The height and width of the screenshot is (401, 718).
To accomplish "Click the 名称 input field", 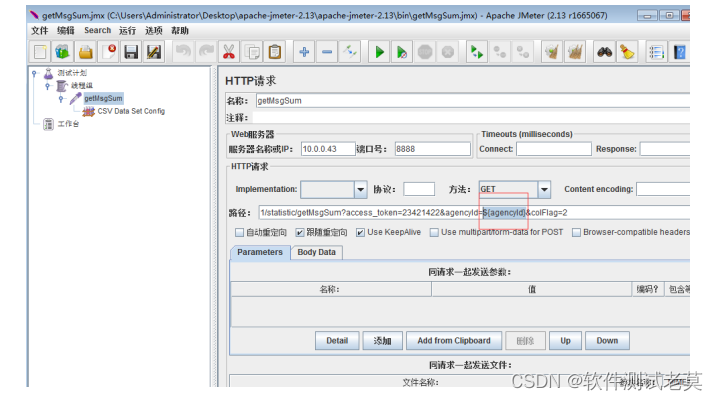I will click(x=473, y=101).
